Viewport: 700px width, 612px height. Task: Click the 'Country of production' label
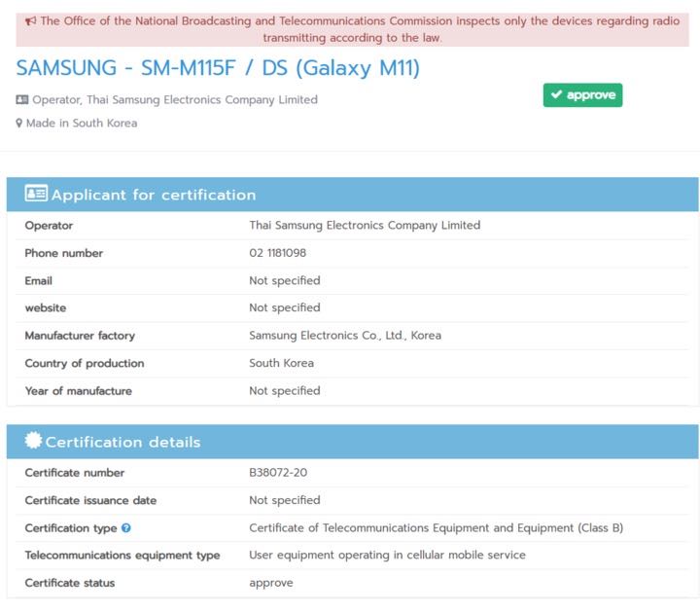click(x=85, y=363)
